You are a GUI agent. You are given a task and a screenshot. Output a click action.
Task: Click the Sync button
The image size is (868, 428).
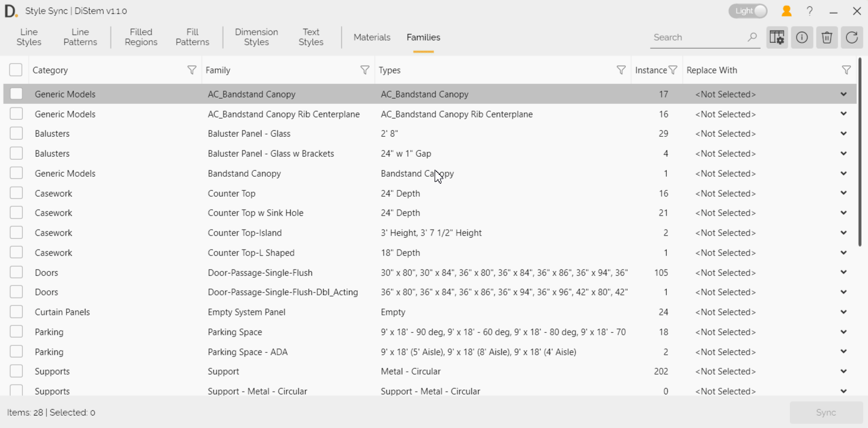point(826,413)
